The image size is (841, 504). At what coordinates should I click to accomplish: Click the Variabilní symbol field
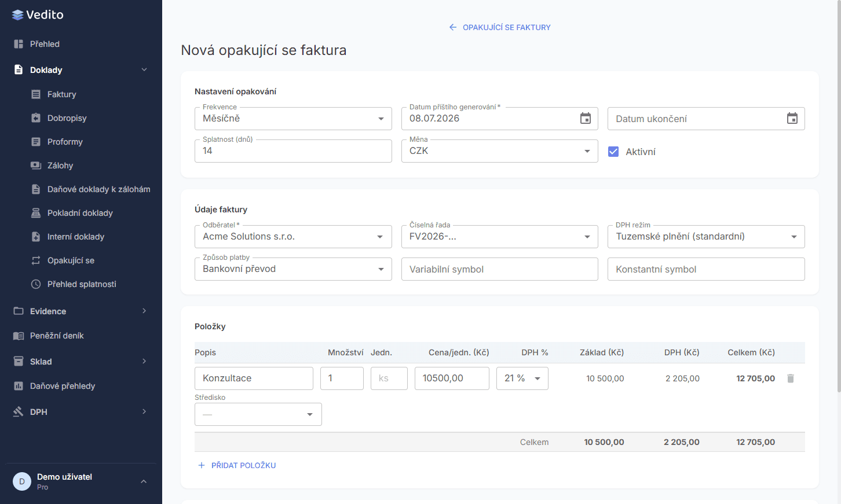500,269
